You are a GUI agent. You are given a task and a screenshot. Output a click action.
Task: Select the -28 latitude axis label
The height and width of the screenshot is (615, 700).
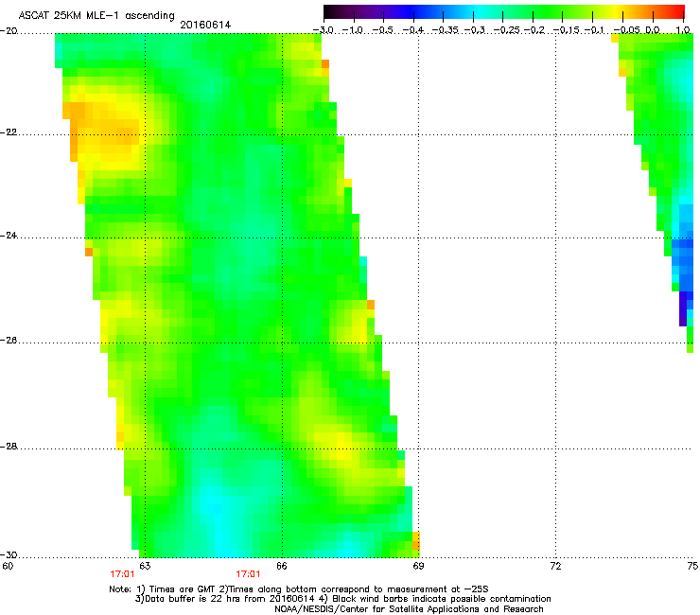pyautogui.click(x=9, y=447)
